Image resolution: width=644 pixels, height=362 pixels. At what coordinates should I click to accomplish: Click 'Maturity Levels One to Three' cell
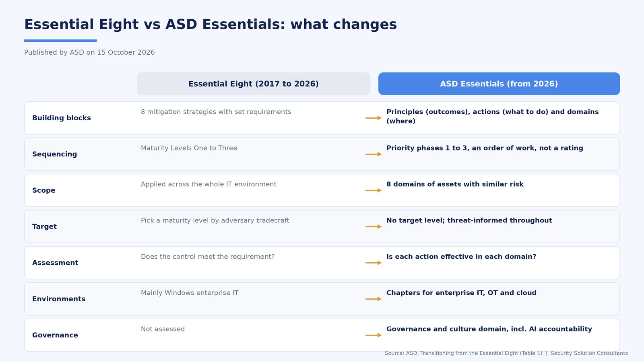(x=189, y=148)
